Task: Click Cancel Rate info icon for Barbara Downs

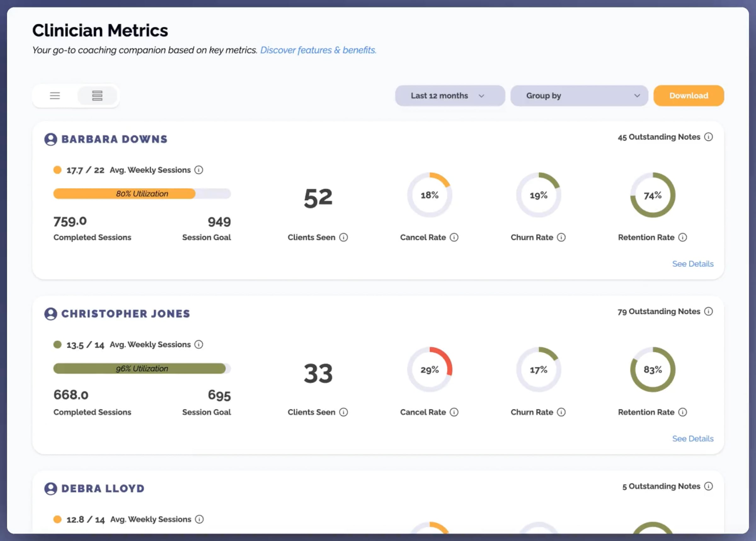Action: coord(454,237)
